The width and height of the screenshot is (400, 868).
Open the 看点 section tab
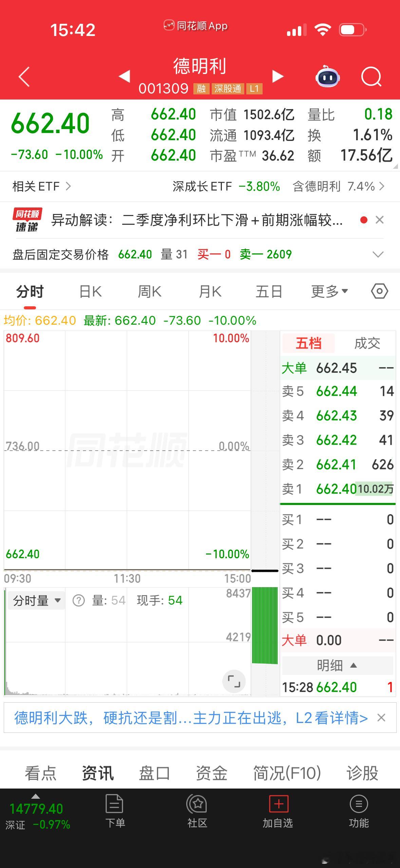click(40, 773)
